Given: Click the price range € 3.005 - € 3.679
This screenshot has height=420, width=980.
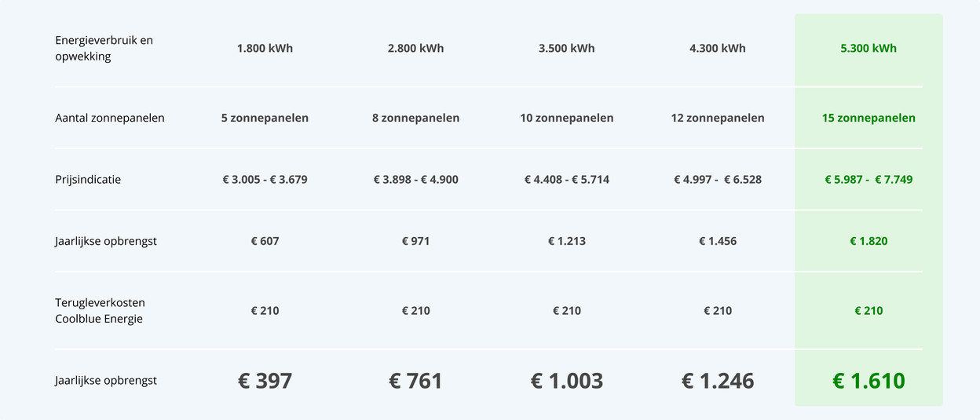Looking at the screenshot, I should [x=265, y=180].
